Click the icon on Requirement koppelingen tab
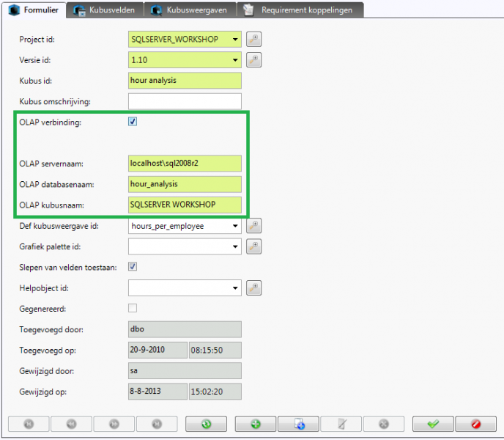Screen dimensions: 504x440 248,10
